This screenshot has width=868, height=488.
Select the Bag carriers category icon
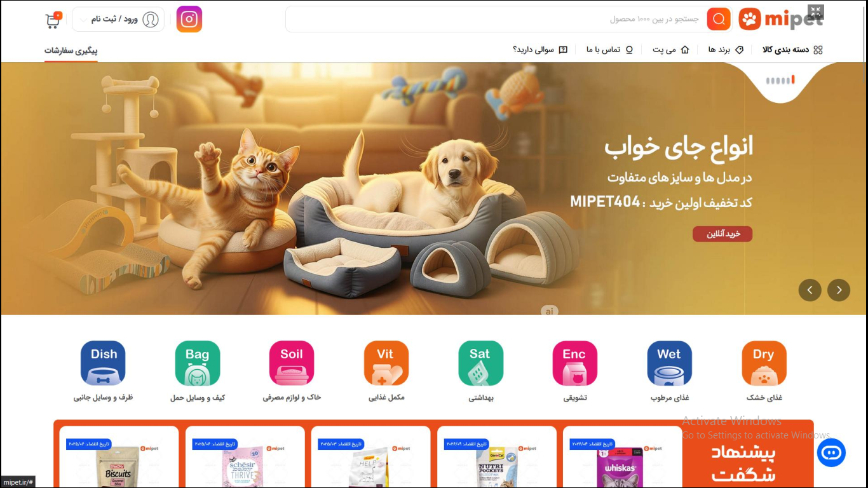coord(198,363)
